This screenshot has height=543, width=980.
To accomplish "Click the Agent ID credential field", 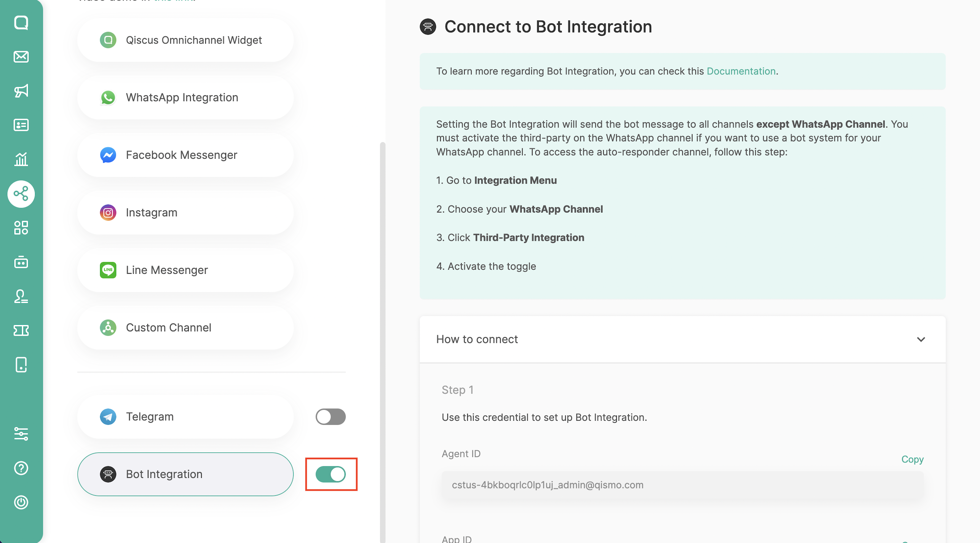I will click(x=682, y=485).
